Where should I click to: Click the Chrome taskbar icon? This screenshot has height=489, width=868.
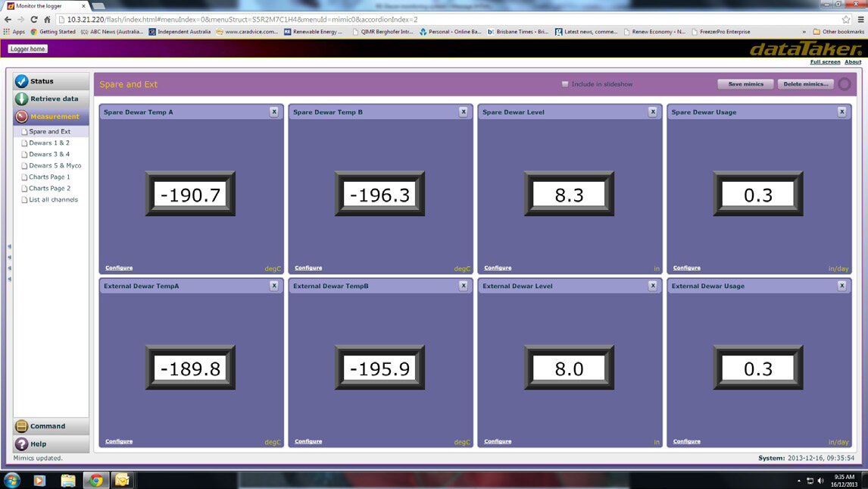pos(96,480)
